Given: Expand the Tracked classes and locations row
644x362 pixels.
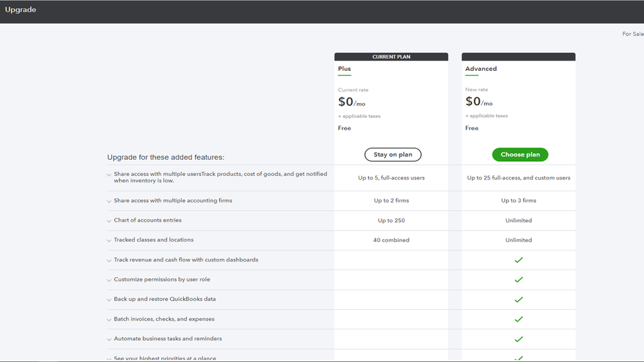Looking at the screenshot, I should pyautogui.click(x=109, y=240).
